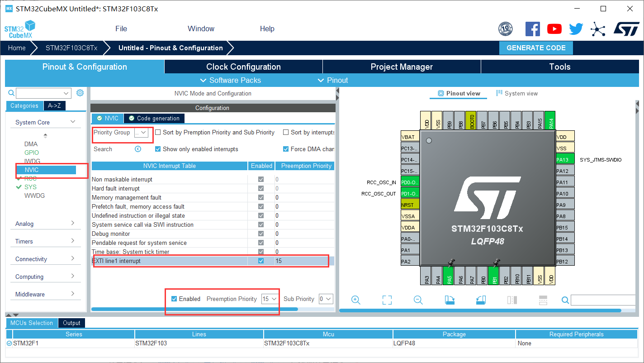Click the STM32F103C8Tx breadcrumb

point(71,48)
